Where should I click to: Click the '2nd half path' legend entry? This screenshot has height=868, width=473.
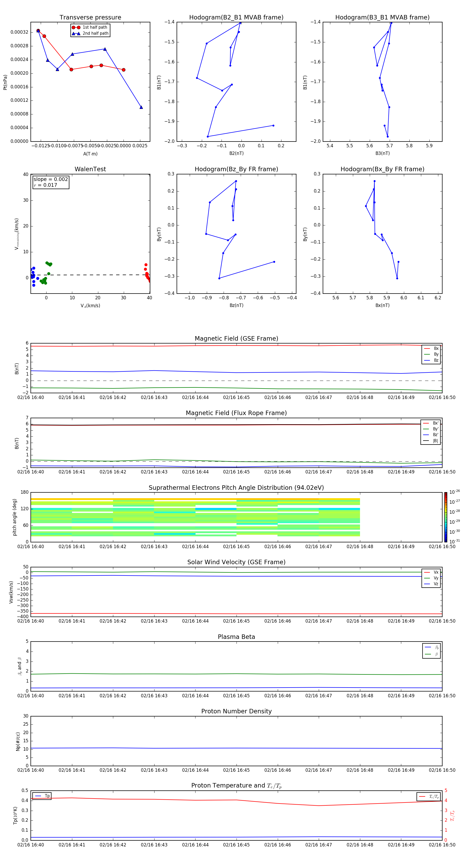[x=91, y=33]
